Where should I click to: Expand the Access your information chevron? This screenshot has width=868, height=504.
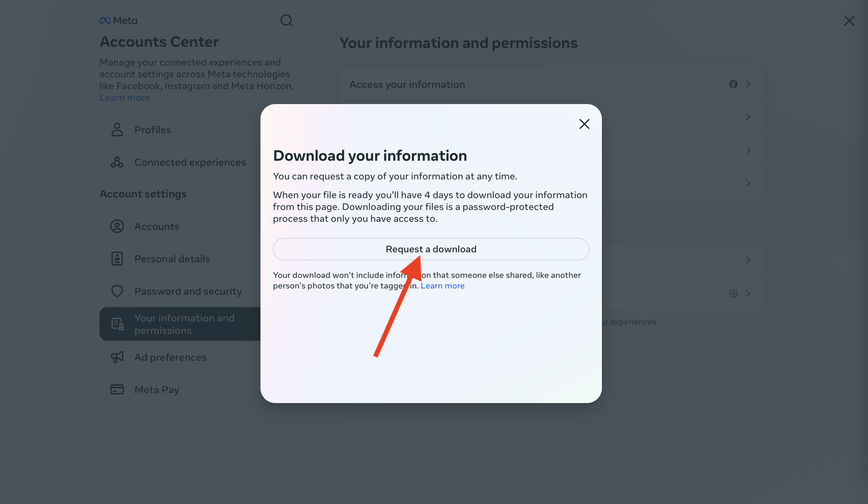click(x=748, y=84)
